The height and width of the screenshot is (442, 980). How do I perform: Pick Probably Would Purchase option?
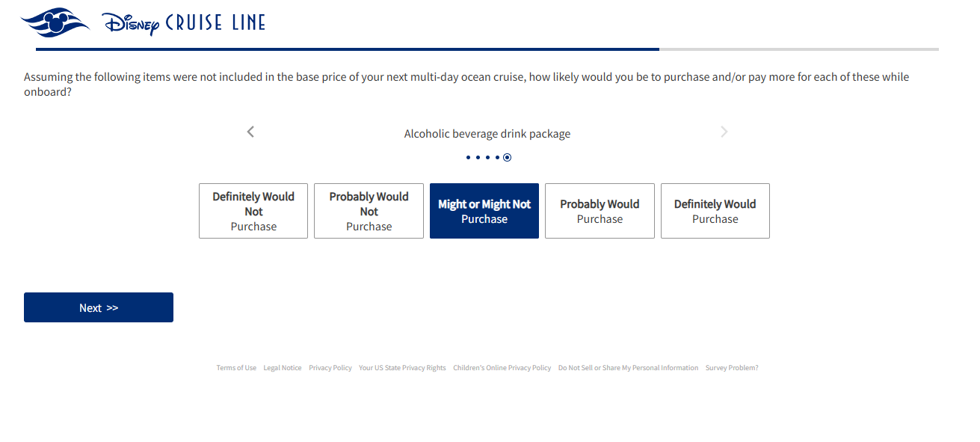(600, 211)
